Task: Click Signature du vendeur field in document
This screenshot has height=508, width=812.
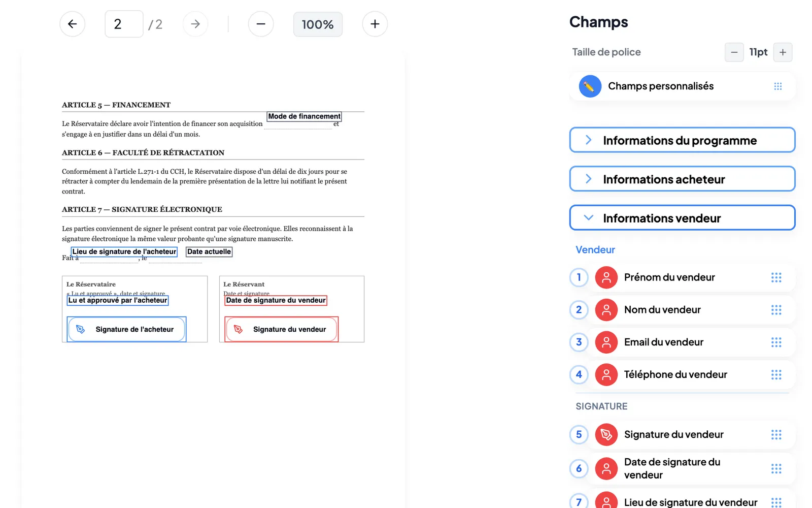Action: coord(282,329)
